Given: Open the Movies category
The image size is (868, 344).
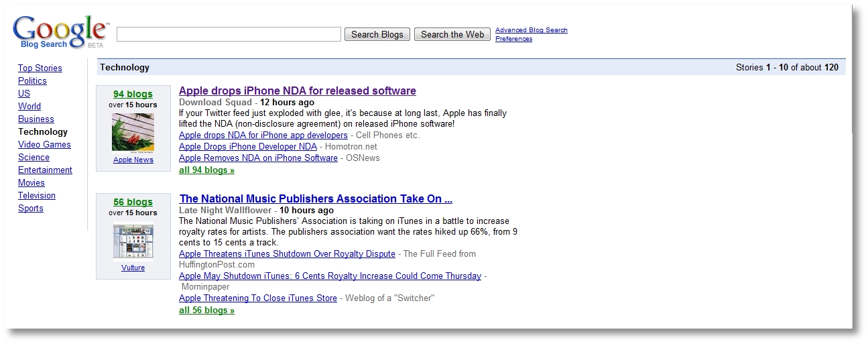Looking at the screenshot, I should pyautogui.click(x=32, y=182).
